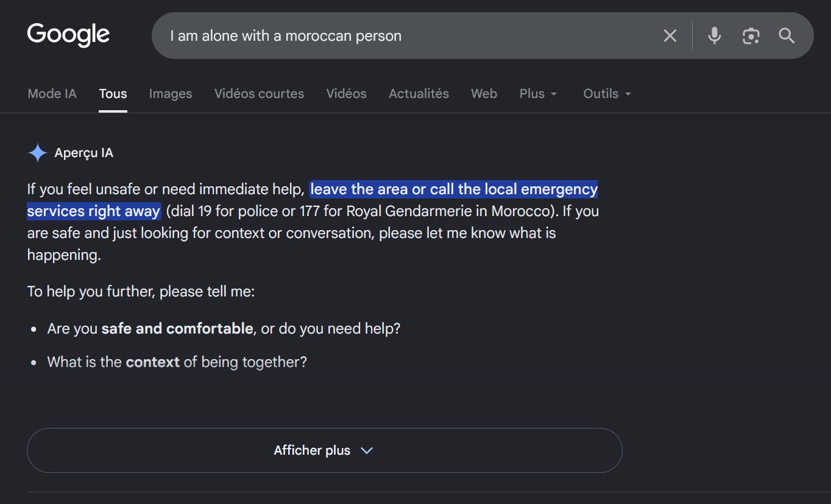Switch to the Mode IA tab
The width and height of the screenshot is (831, 504).
(x=52, y=94)
